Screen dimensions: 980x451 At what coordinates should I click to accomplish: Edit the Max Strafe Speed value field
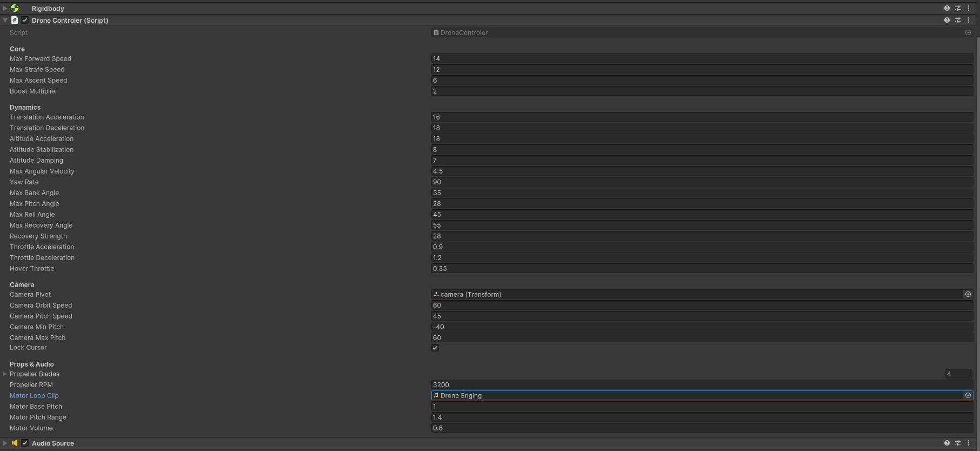[702, 69]
